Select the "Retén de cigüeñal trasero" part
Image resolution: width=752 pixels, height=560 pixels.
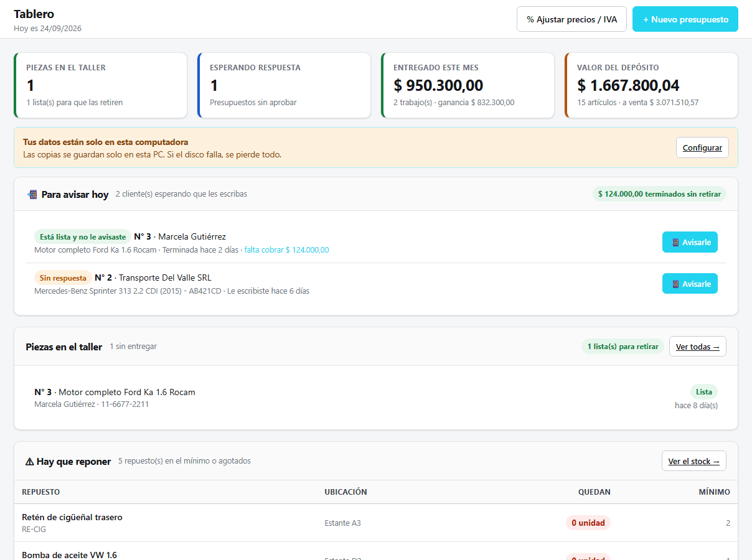72,517
